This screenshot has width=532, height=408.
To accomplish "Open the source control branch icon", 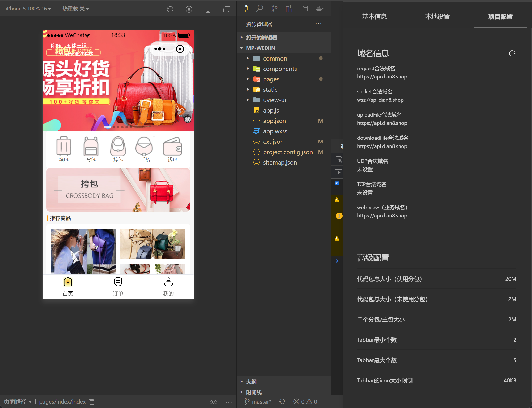I will point(274,9).
